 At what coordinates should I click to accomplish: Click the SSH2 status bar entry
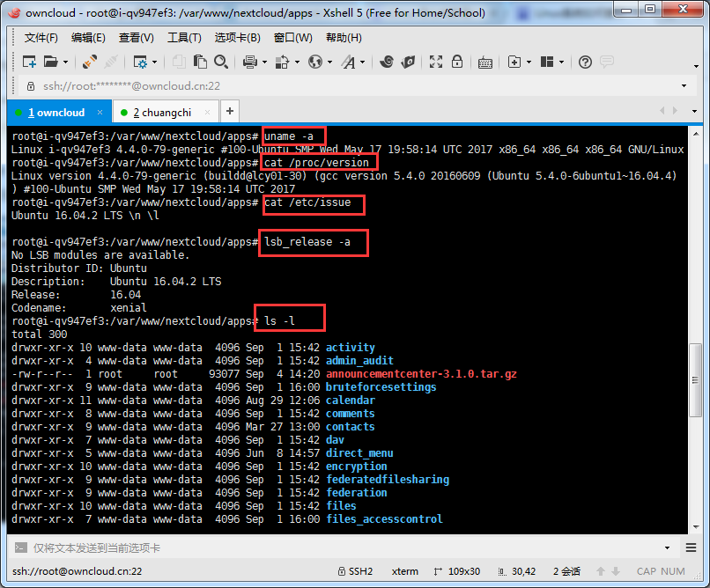(x=355, y=571)
